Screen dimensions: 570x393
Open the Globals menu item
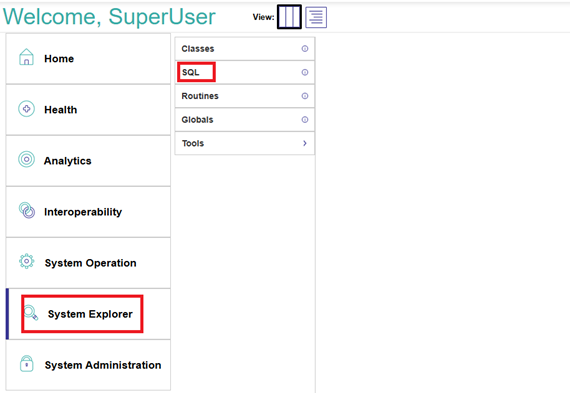pos(245,120)
